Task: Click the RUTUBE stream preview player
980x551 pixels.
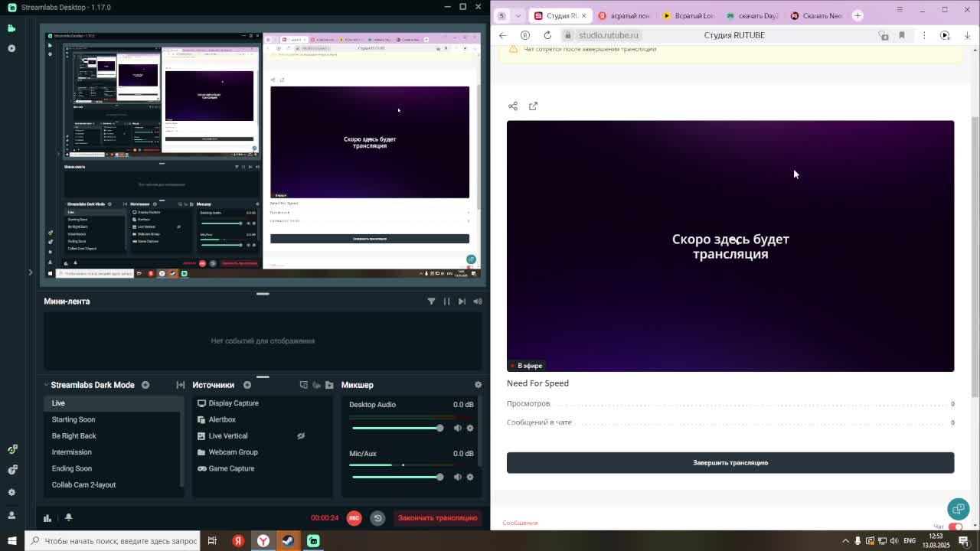Action: tap(730, 246)
